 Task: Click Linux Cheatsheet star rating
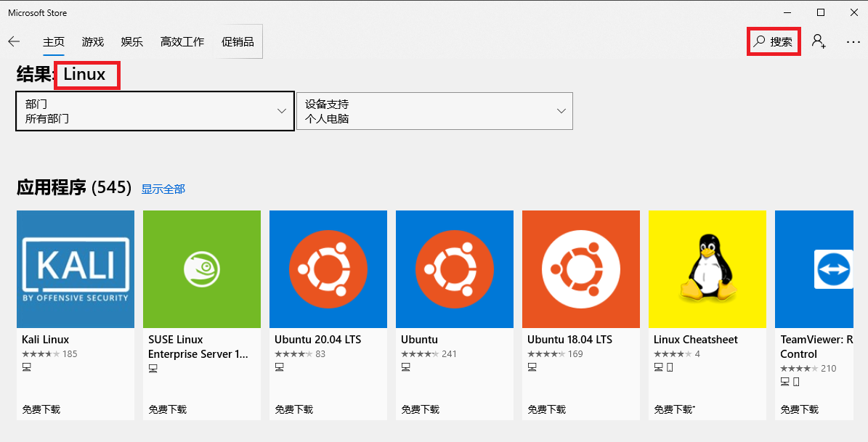(x=673, y=354)
